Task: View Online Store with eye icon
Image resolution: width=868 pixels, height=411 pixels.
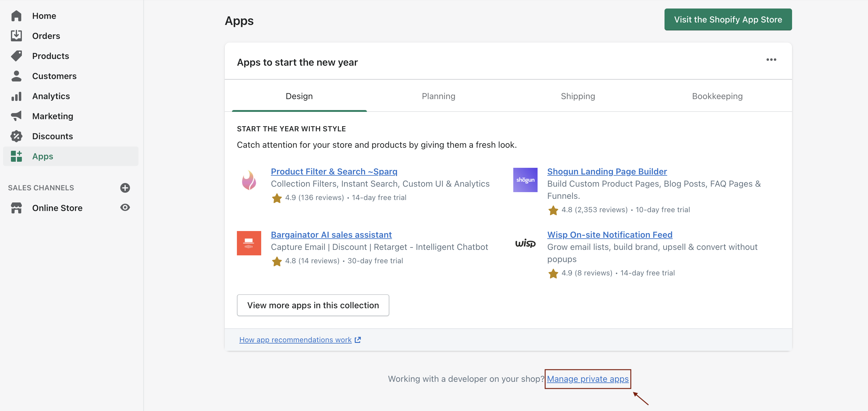Action: 125,208
